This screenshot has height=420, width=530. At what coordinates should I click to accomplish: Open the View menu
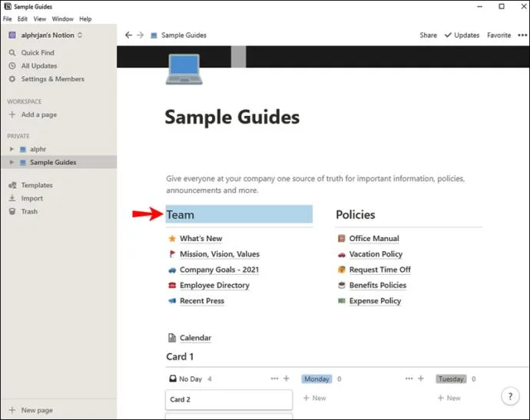(x=39, y=19)
